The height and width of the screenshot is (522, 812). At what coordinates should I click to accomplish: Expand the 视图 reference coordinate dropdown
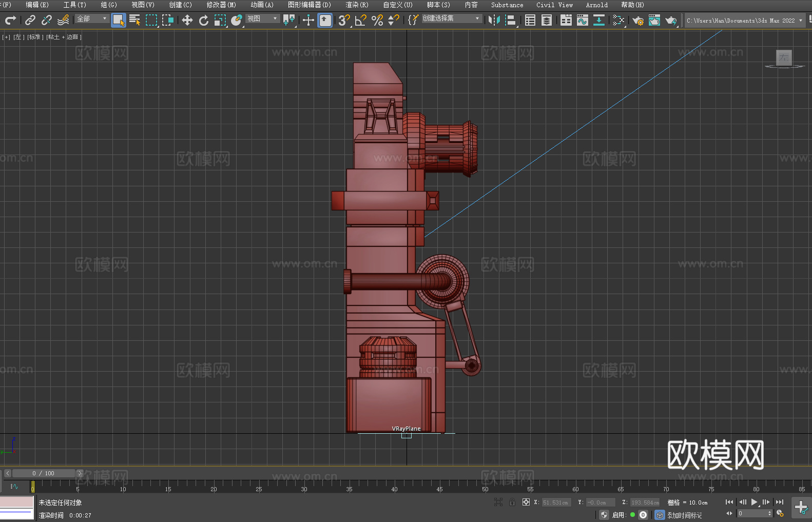(262, 19)
